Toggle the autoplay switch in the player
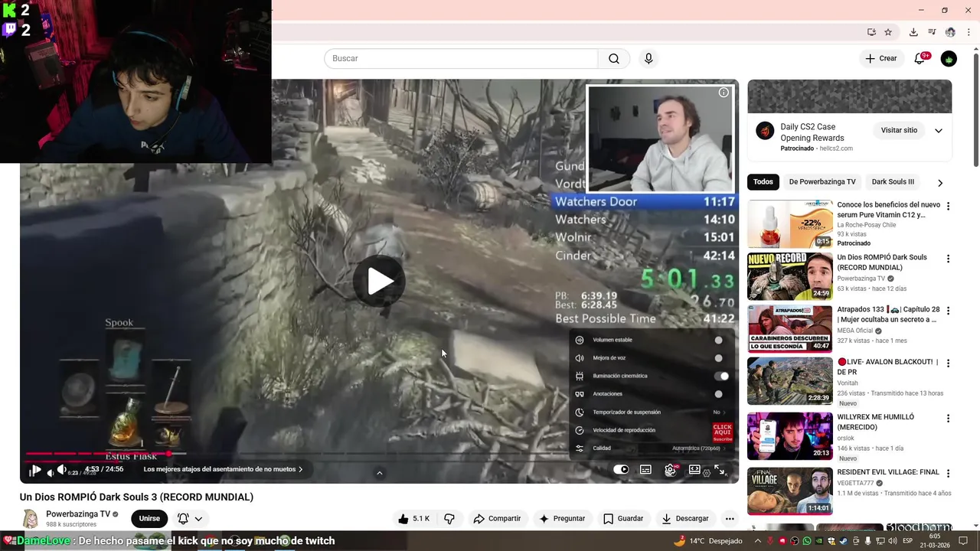980x551 pixels. pyautogui.click(x=621, y=470)
